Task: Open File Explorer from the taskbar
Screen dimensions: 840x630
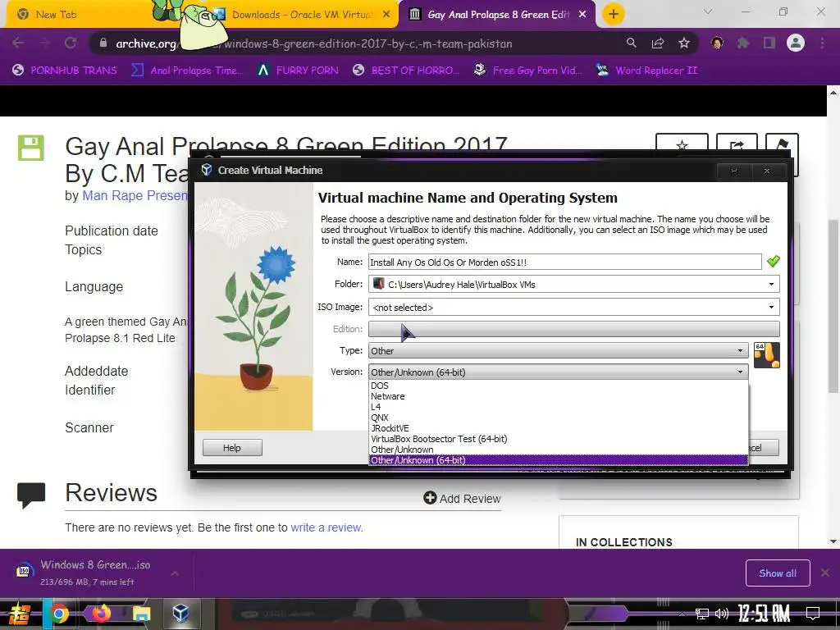Action: pos(141,614)
